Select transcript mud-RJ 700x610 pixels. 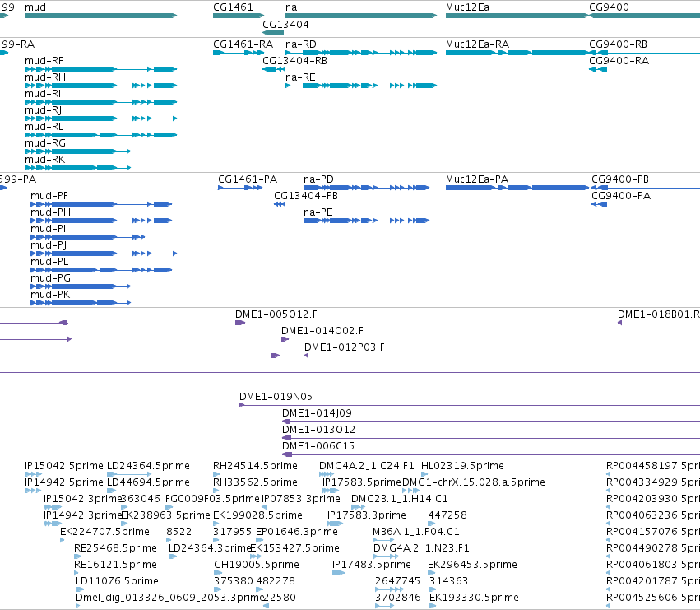coord(101,119)
